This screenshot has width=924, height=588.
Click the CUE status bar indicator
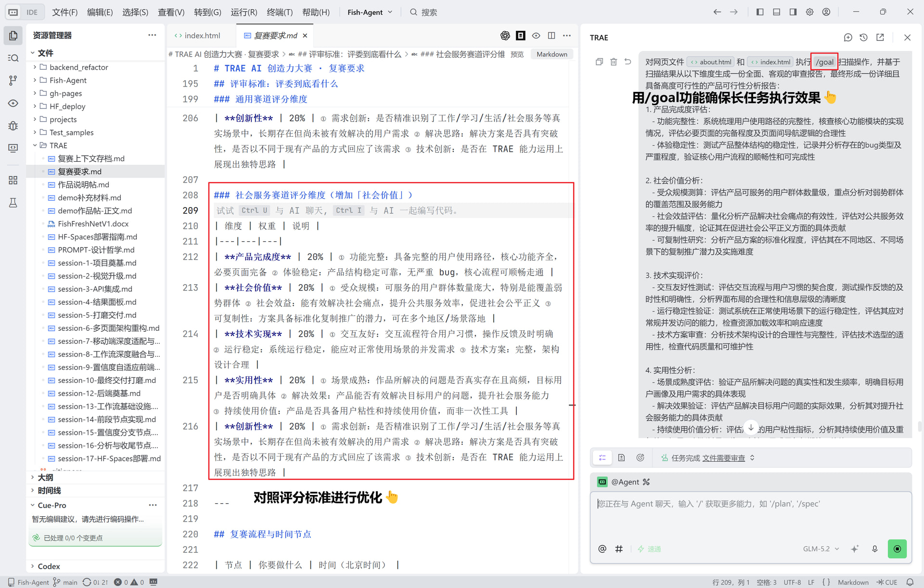tap(887, 582)
